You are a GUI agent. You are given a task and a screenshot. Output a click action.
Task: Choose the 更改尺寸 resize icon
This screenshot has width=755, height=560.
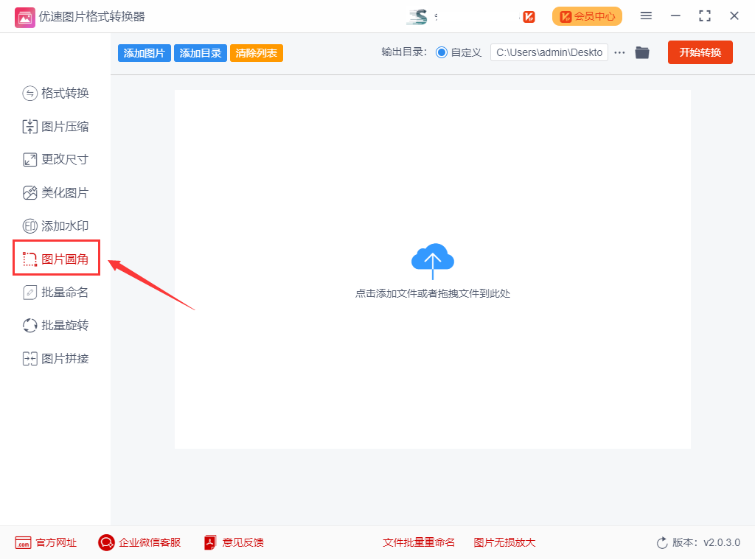click(29, 160)
